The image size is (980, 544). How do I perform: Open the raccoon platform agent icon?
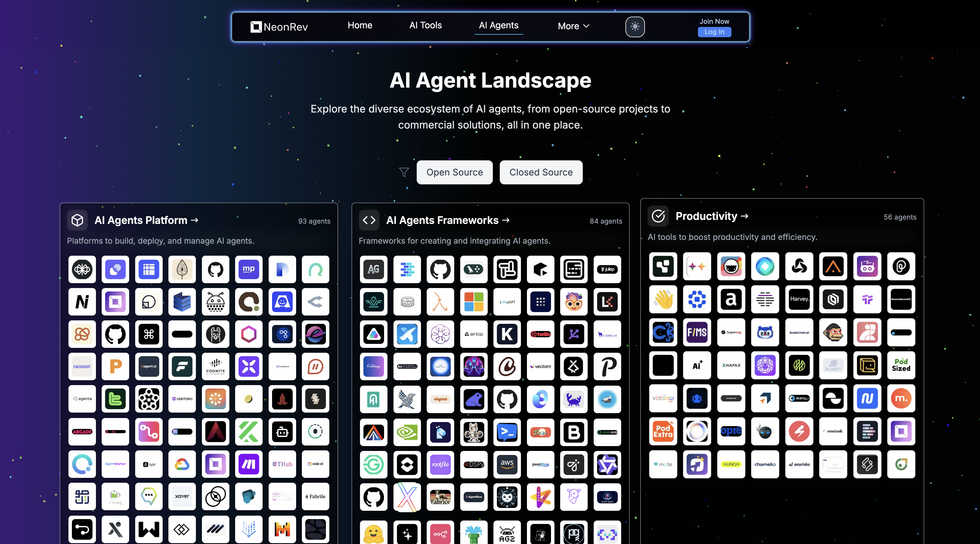coord(82,367)
